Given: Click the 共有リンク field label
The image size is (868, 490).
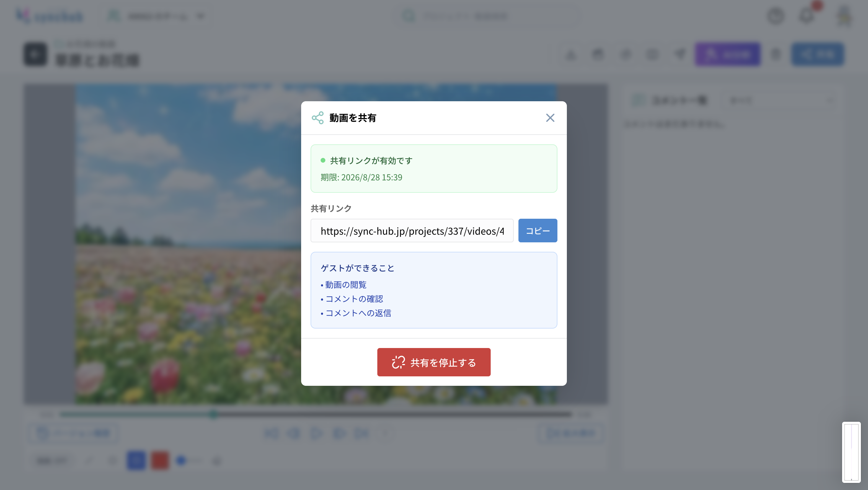Looking at the screenshot, I should [331, 209].
